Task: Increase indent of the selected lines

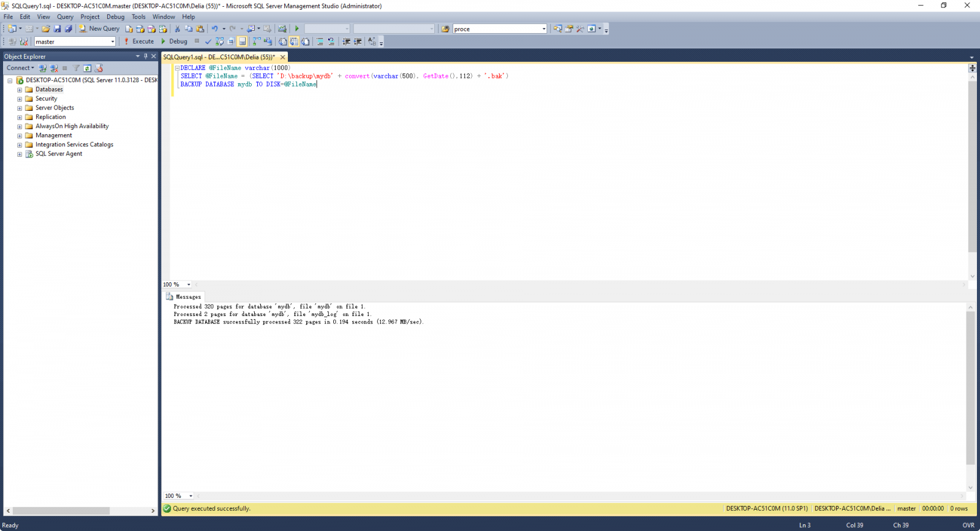Action: (x=358, y=42)
